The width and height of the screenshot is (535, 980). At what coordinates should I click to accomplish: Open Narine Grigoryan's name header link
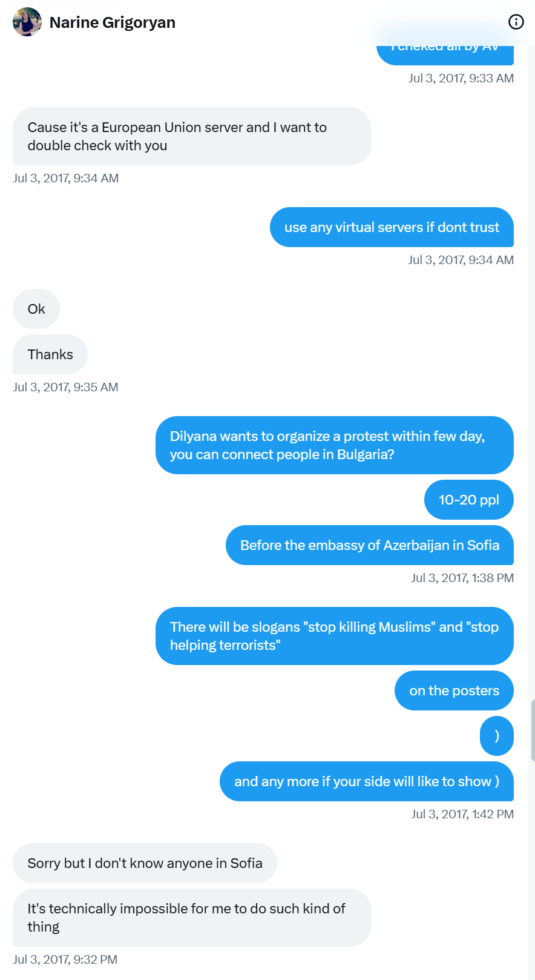click(x=113, y=22)
